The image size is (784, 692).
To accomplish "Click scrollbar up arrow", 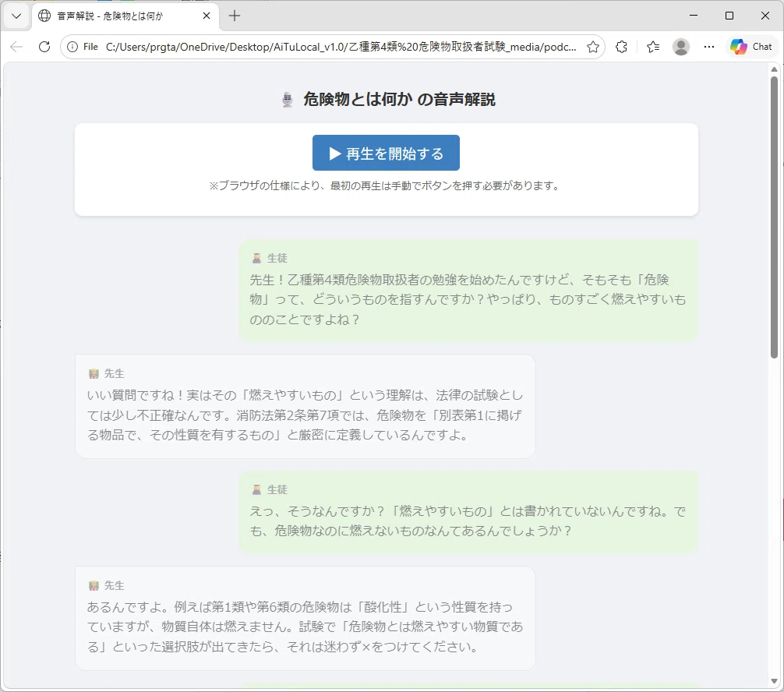I will (774, 69).
